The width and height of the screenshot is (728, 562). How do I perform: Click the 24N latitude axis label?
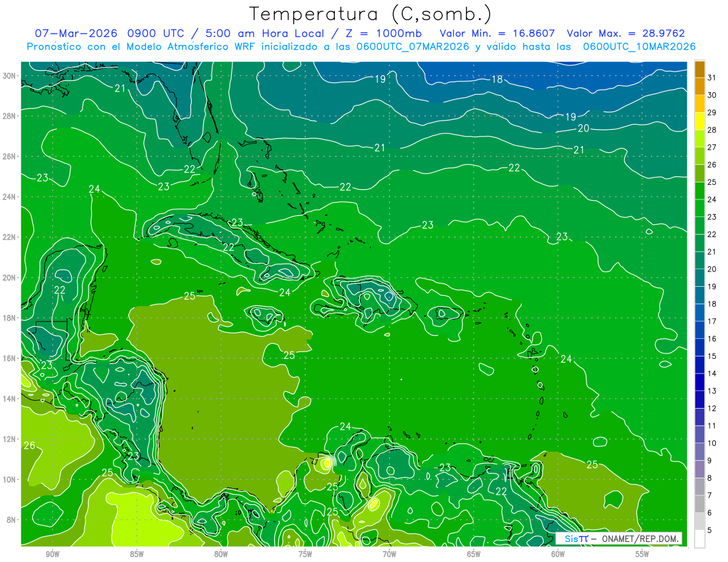10,197
